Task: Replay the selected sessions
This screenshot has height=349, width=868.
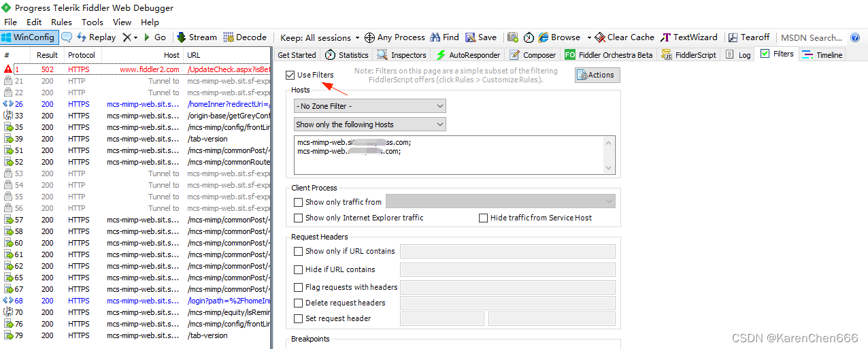Action: tap(97, 37)
